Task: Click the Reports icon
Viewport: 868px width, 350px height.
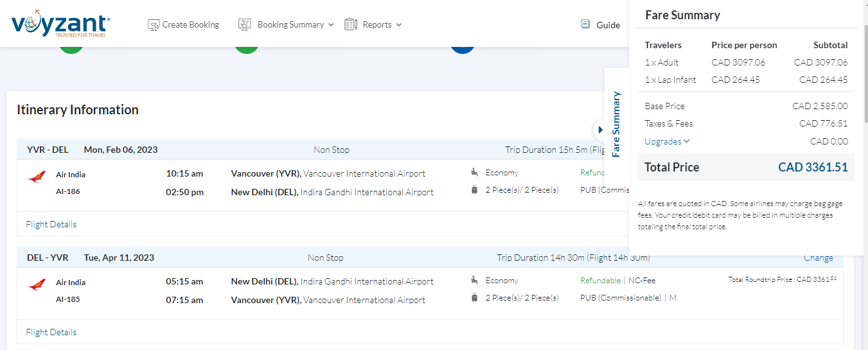Action: coord(350,24)
